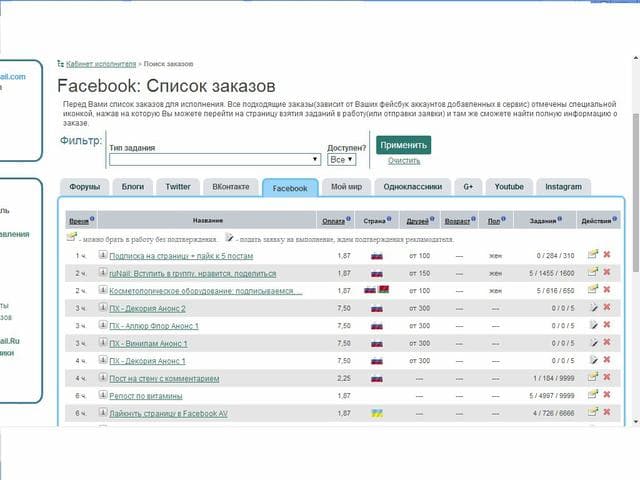The image size is (640, 480).
Task: Expand details icon beside 'ПХ - Аллюр Флор Анонс 1'
Action: tap(103, 325)
